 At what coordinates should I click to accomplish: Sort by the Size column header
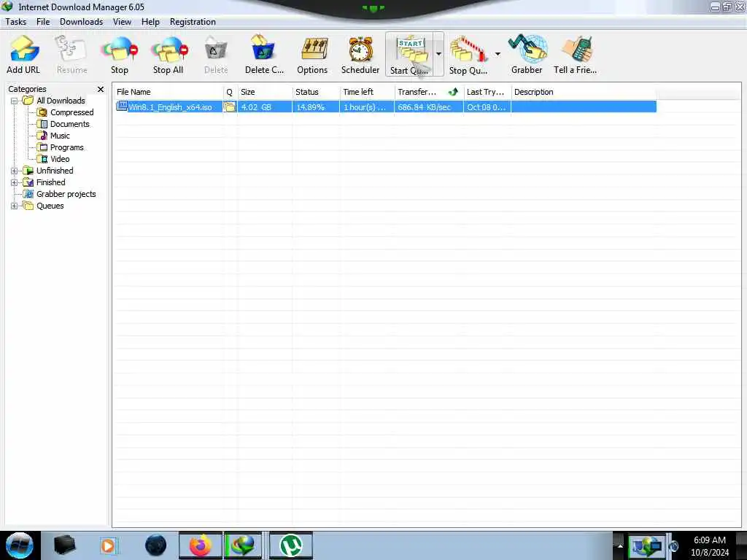tap(264, 92)
